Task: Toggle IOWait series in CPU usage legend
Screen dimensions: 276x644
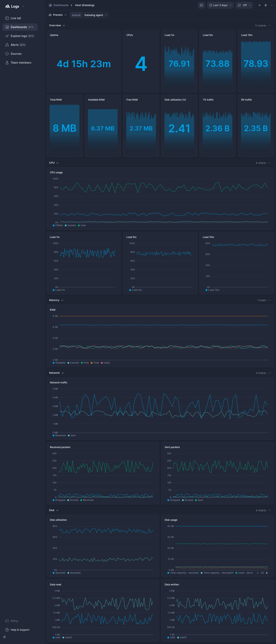Action: (58, 225)
